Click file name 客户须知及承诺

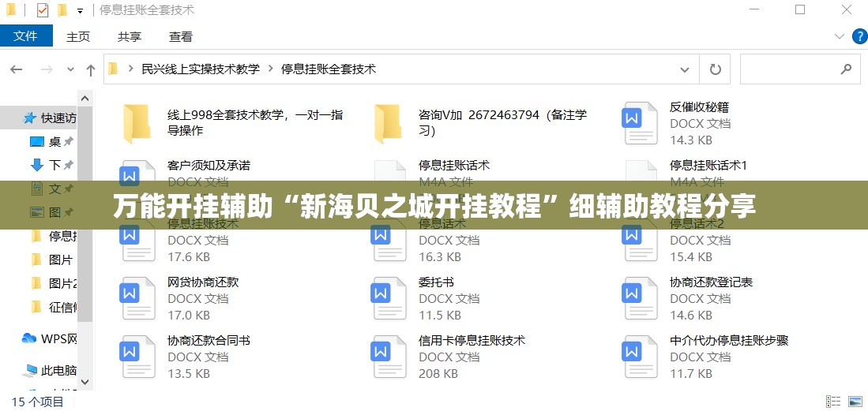[209, 166]
